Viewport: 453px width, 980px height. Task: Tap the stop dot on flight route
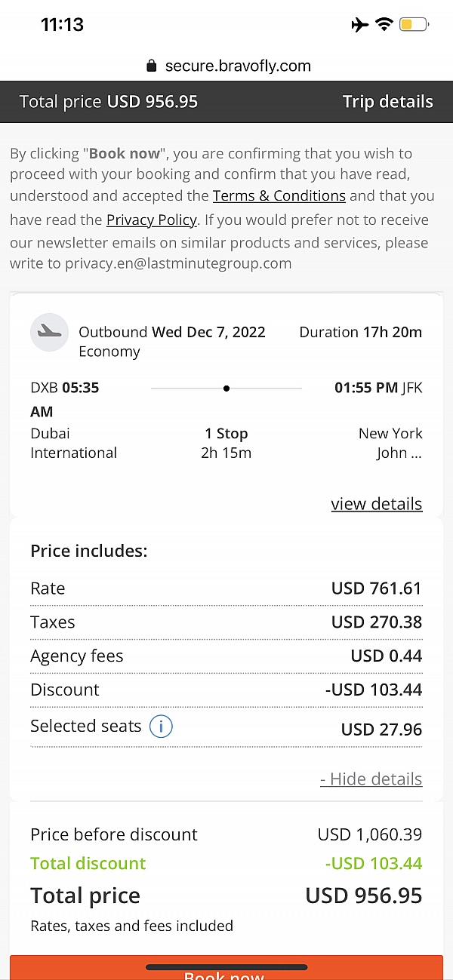pos(226,389)
